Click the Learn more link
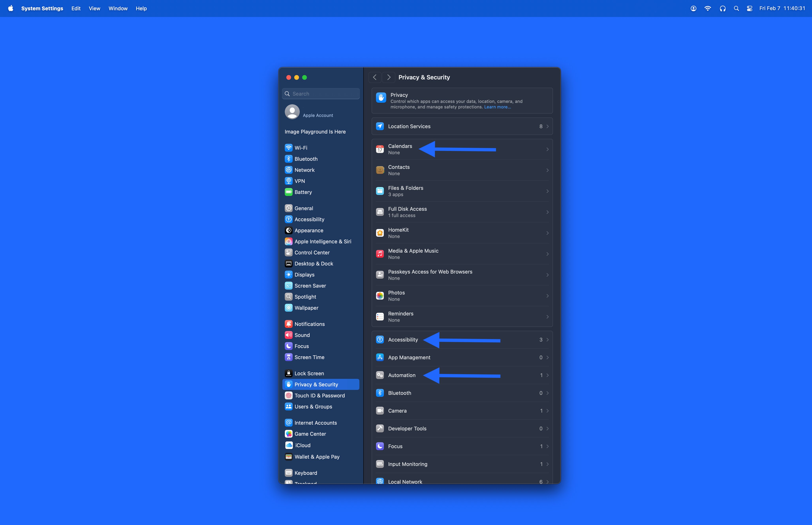Screen dimensions: 812x525 click(x=497, y=107)
